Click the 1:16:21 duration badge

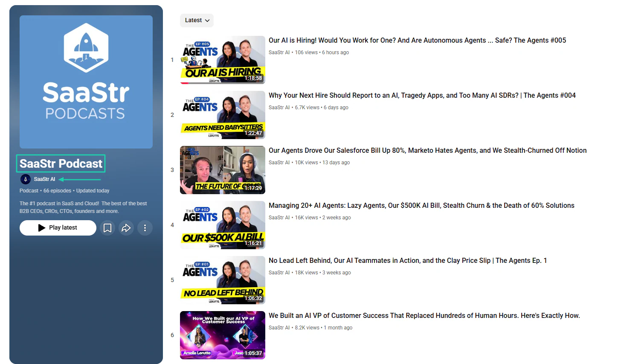253,243
